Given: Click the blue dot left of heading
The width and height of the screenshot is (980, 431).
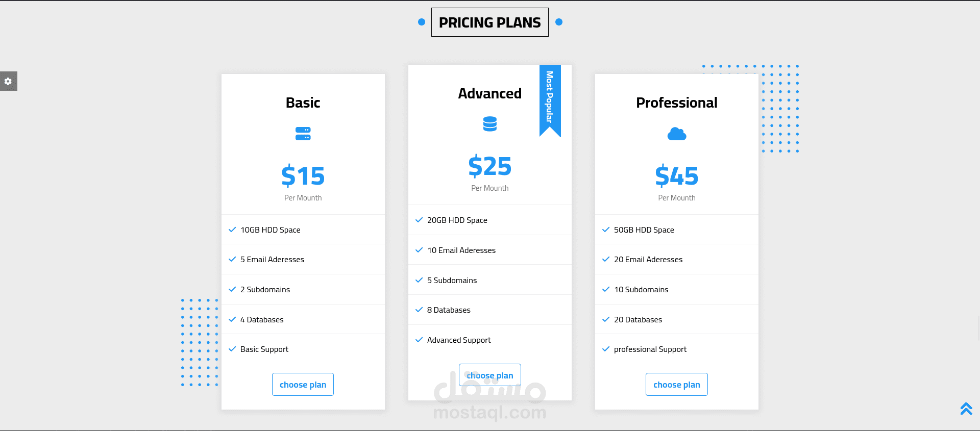Looking at the screenshot, I should pos(422,22).
